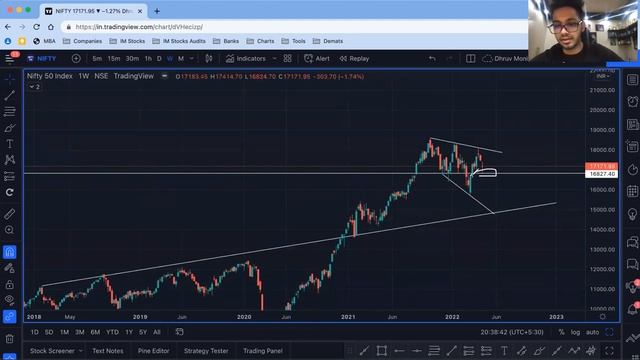Switch to 1h timeframe
The width and height of the screenshot is (640, 360).
(x=148, y=58)
